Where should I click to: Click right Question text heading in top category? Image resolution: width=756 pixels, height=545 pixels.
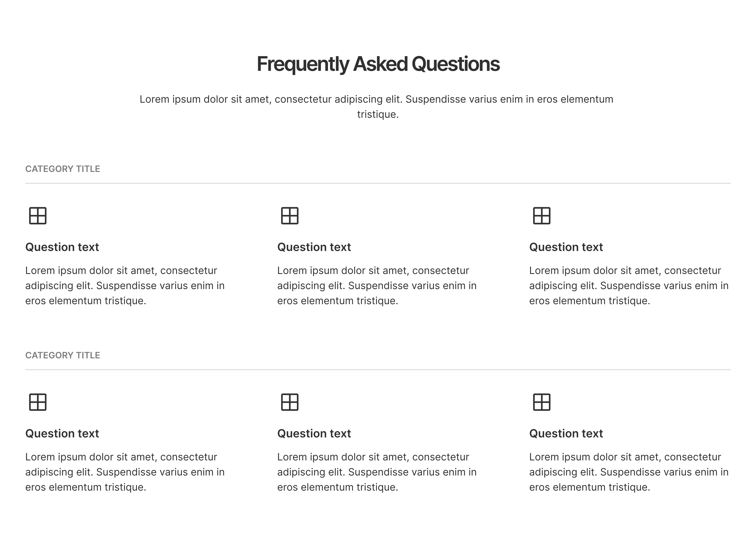[x=566, y=247]
